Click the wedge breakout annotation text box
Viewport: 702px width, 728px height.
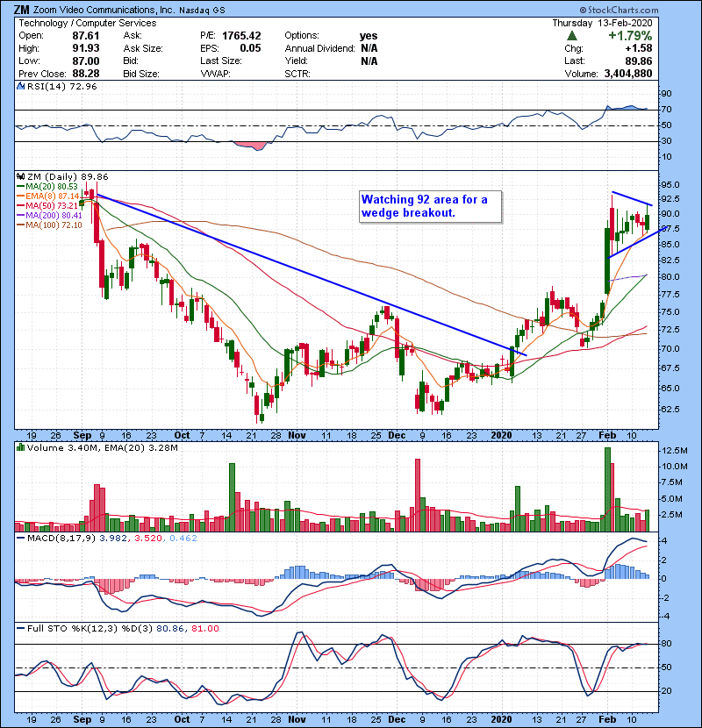[x=430, y=207]
